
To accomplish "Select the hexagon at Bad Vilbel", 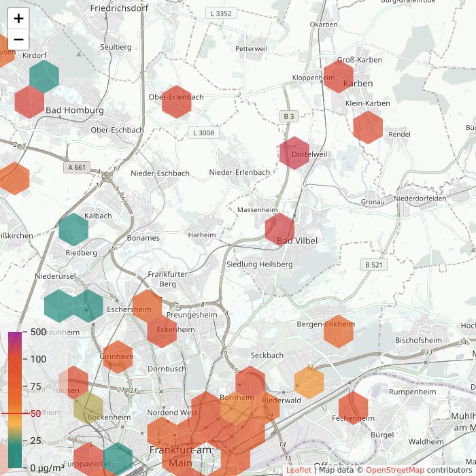I will [279, 229].
